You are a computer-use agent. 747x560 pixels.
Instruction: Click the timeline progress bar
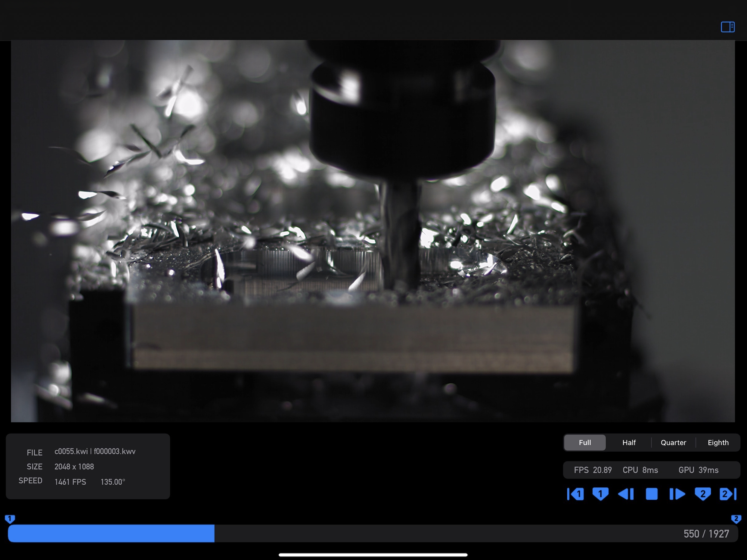373,533
